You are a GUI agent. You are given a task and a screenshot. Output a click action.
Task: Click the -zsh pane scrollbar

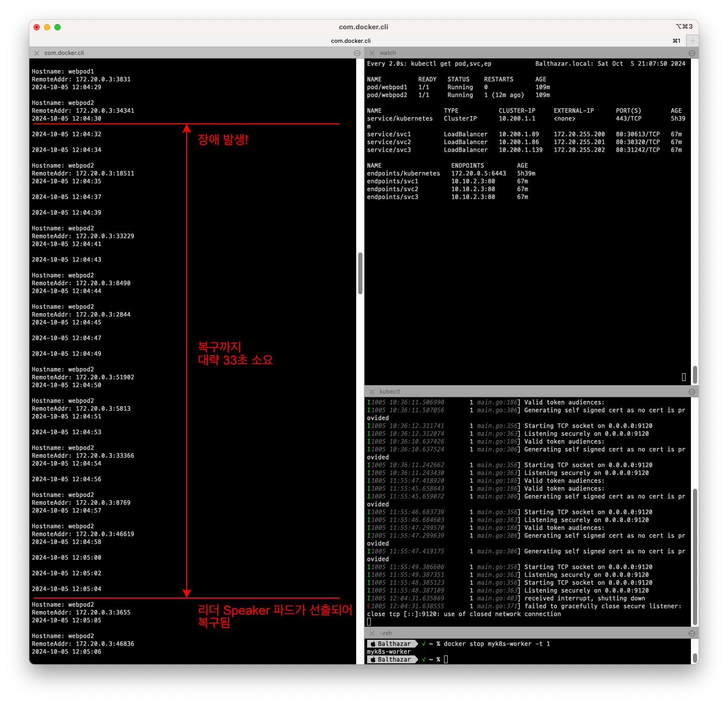pyautogui.click(x=695, y=658)
